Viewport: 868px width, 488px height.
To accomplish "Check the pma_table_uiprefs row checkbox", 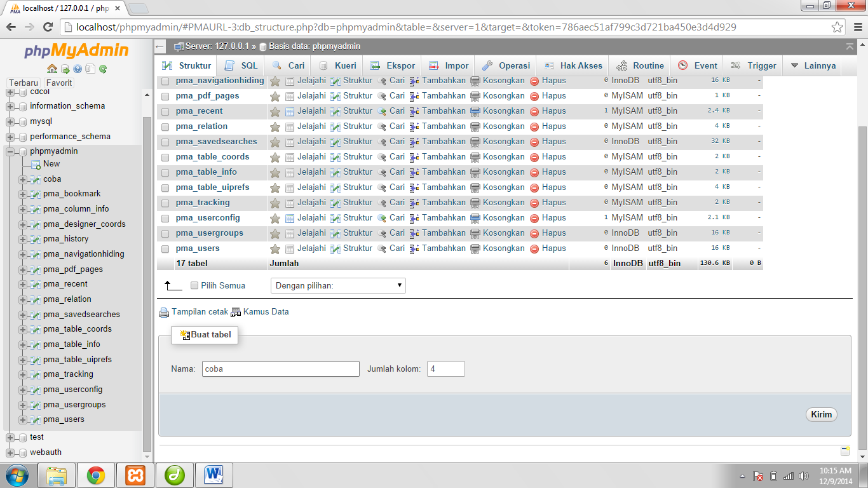I will 165,188.
